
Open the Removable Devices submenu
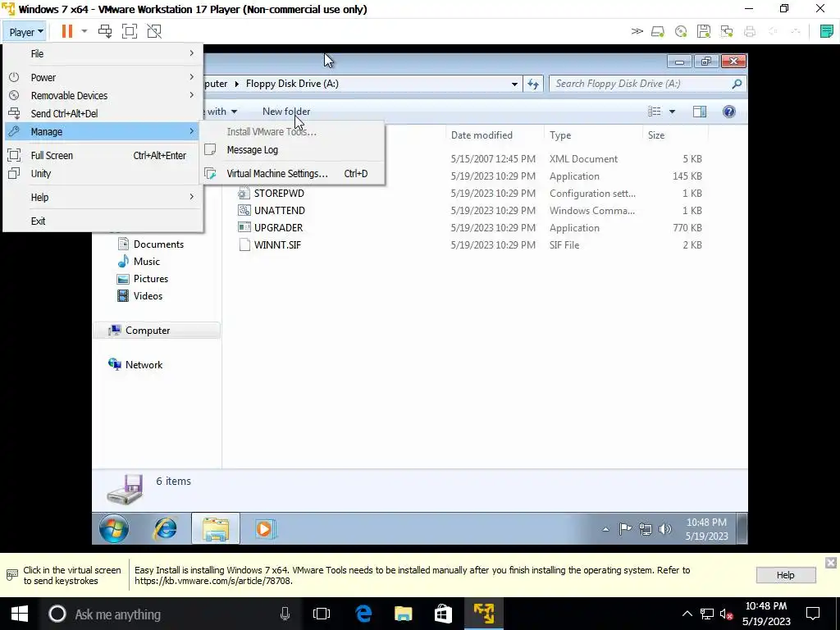(x=103, y=95)
